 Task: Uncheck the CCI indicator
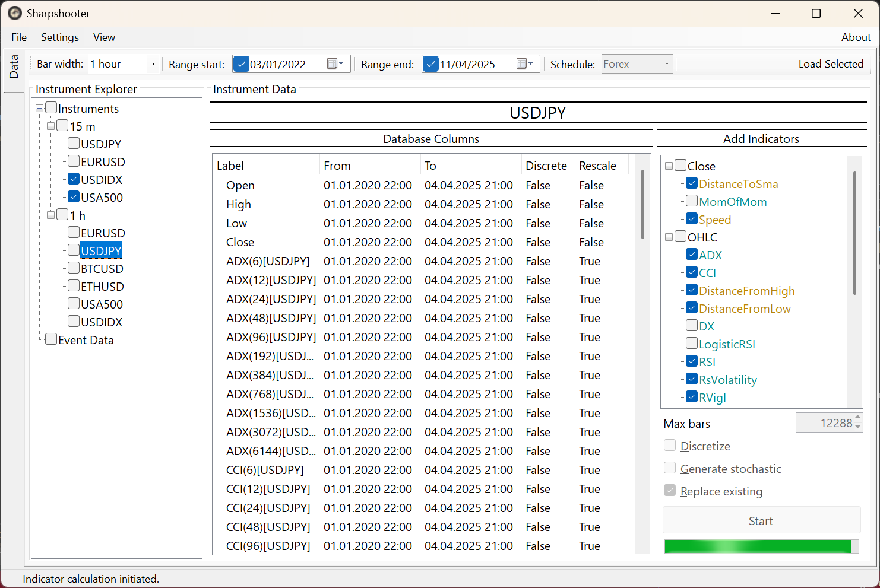point(692,272)
